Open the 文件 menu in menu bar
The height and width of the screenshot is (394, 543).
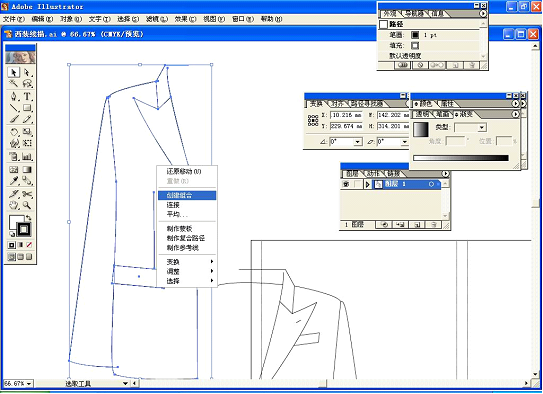[14, 19]
